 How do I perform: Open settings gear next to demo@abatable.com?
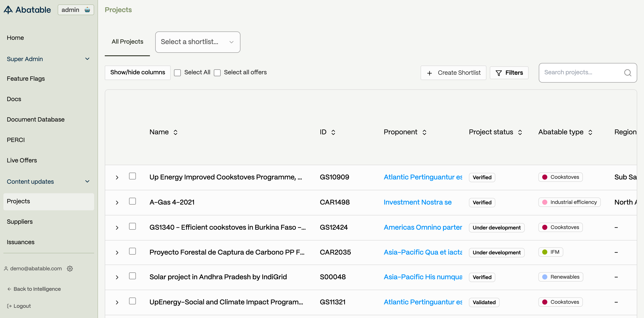[70, 269]
